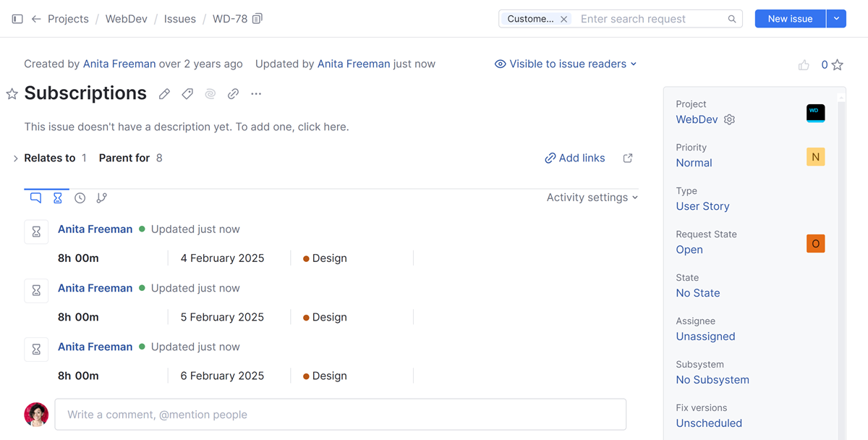Switch to the History clock tab
The height and width of the screenshot is (440, 868).
point(80,197)
